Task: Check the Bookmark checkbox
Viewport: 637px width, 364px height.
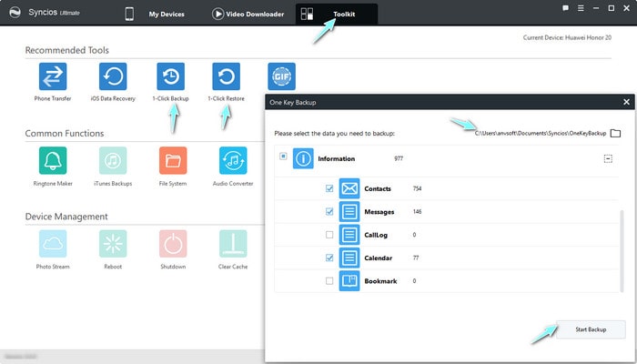Action: point(329,281)
